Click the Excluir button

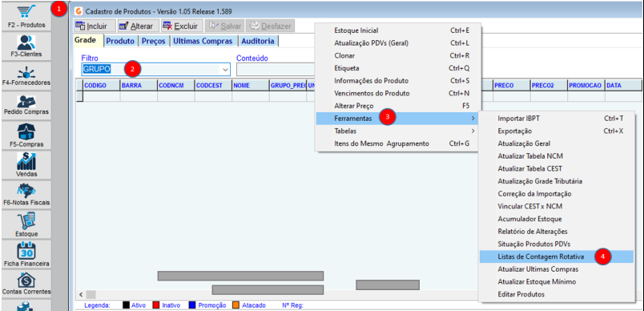point(182,26)
